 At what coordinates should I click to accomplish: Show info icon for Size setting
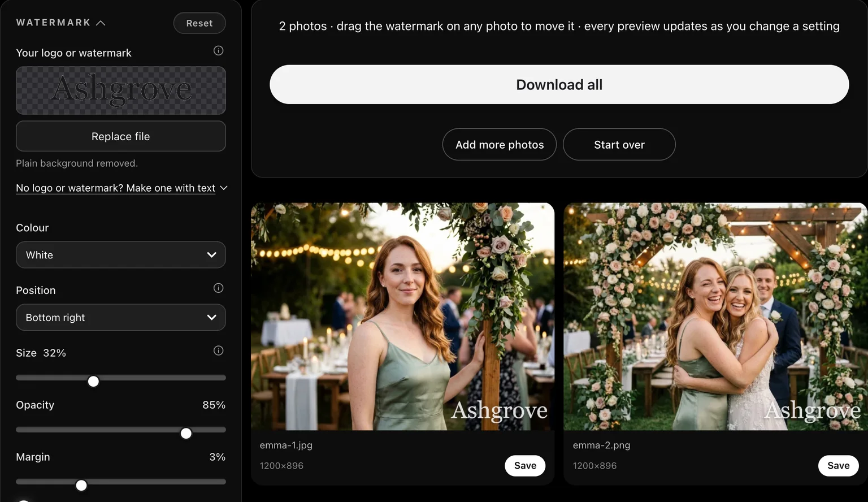[x=218, y=350]
